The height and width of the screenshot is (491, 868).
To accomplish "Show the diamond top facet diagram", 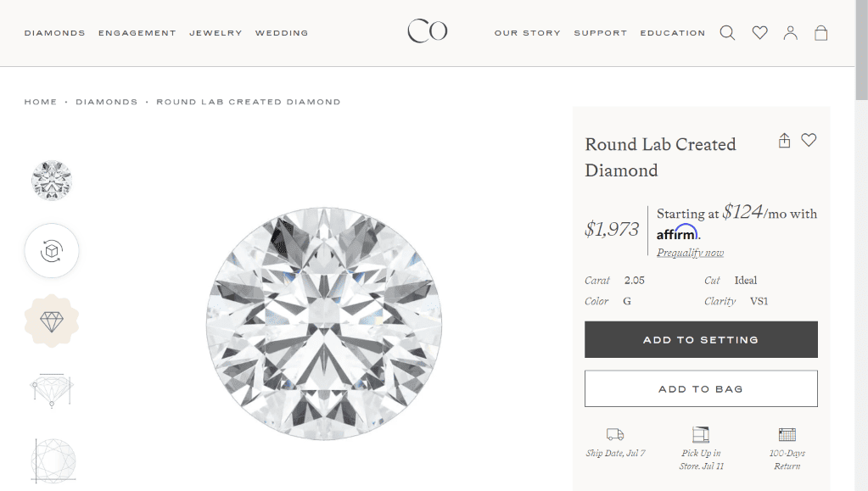I will (53, 460).
